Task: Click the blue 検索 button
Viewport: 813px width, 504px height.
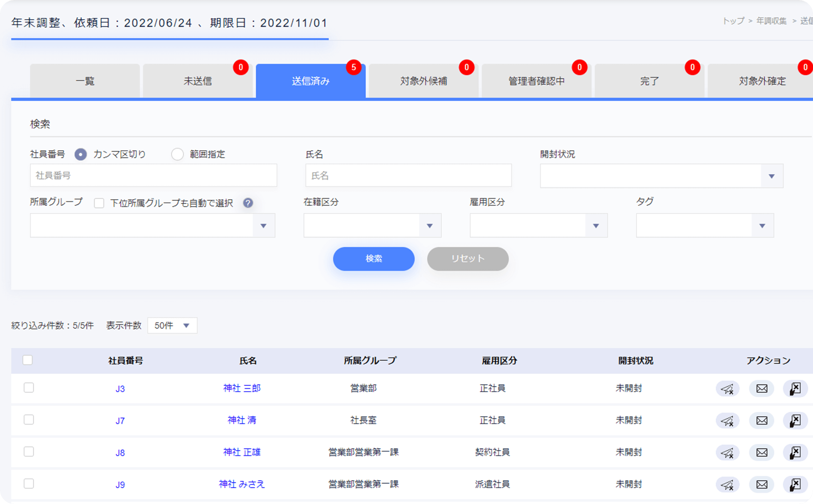Action: [x=374, y=258]
